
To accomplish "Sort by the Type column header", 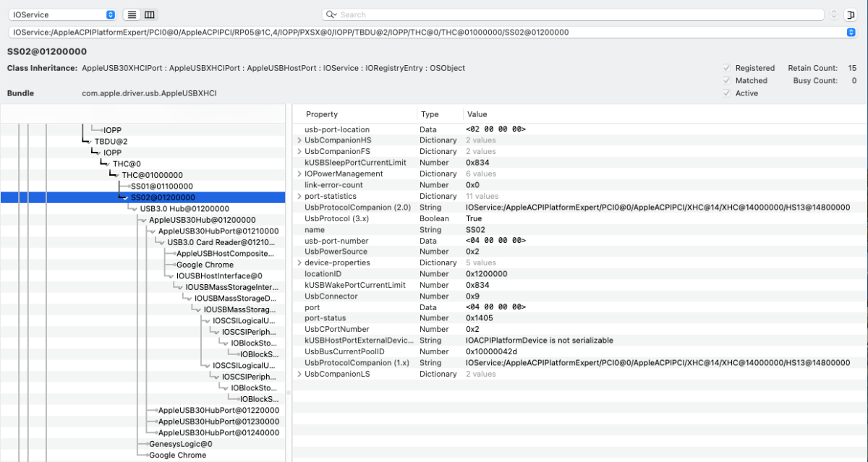I will [x=430, y=114].
